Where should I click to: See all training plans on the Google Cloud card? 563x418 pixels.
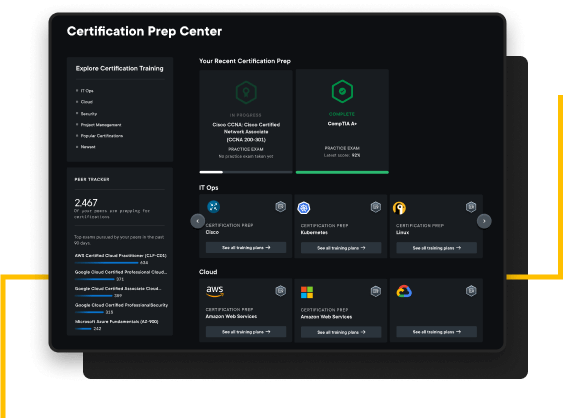(437, 332)
